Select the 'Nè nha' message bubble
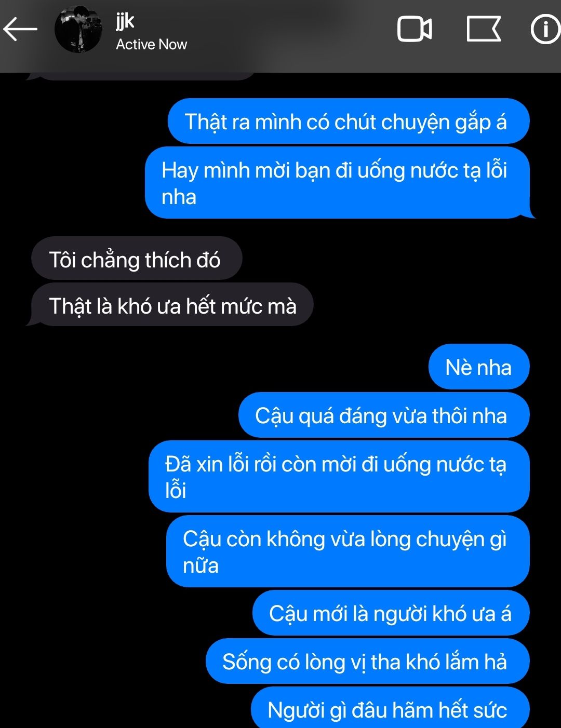The width and height of the screenshot is (561, 728). pyautogui.click(x=478, y=367)
